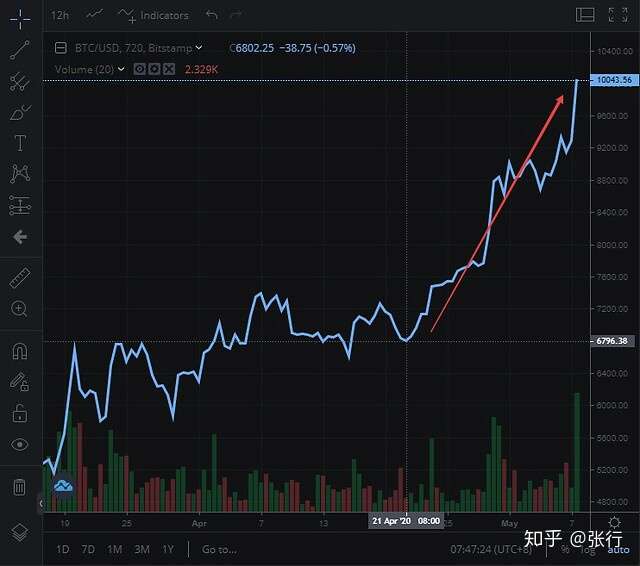Enter fullscreen chart mode
This screenshot has height=566, width=640.
(x=618, y=15)
